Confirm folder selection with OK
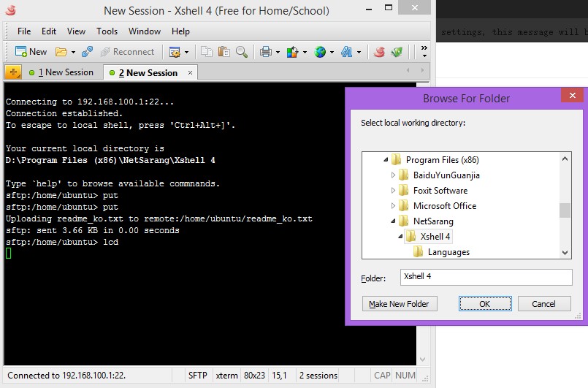This screenshot has height=388, width=588. (485, 303)
